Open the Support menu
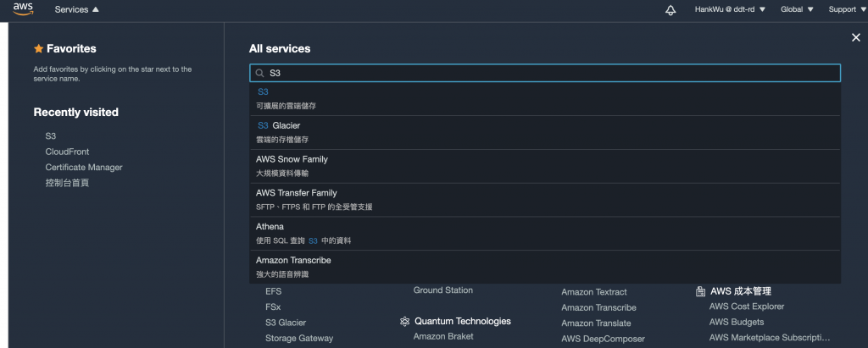The image size is (868, 348). pos(847,9)
